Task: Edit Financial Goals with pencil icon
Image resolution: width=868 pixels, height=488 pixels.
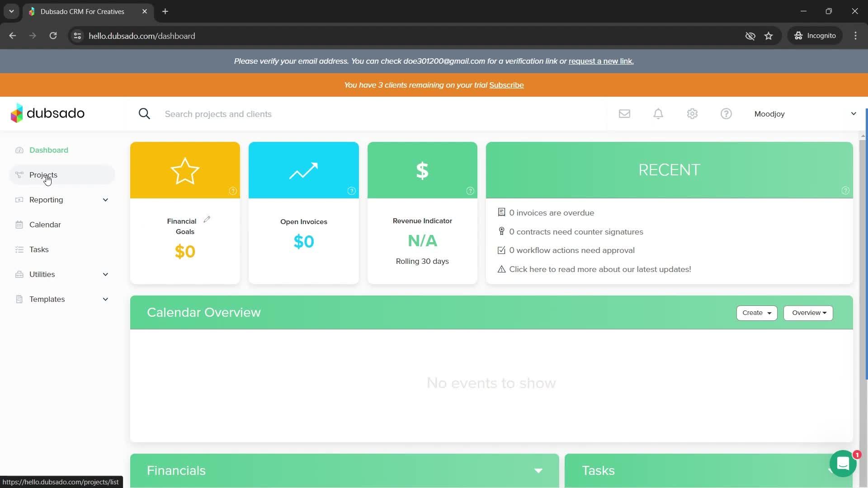Action: point(207,219)
